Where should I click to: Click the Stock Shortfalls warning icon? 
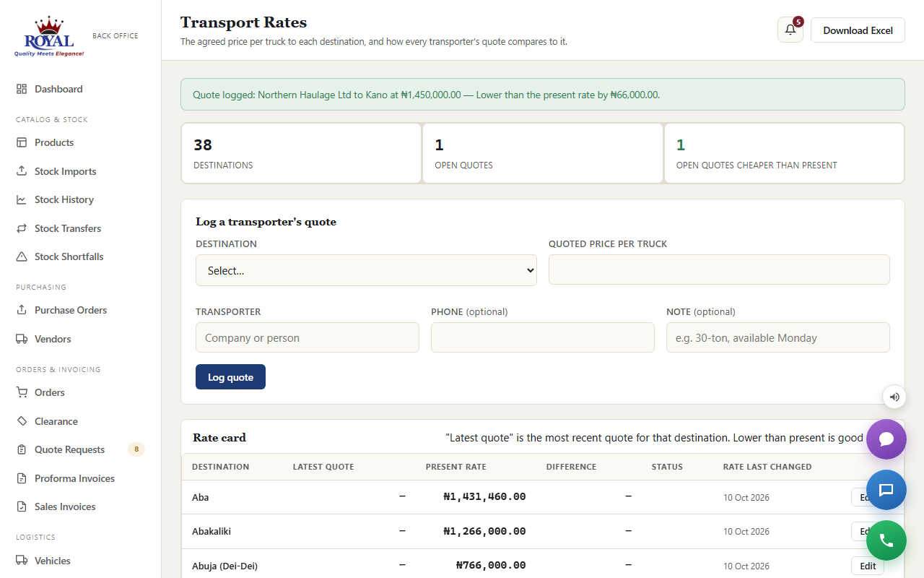point(22,256)
